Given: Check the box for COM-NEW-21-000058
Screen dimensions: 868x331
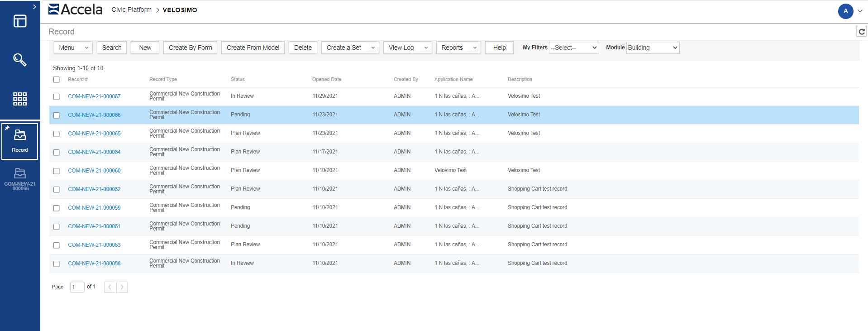Looking at the screenshot, I should [x=57, y=264].
